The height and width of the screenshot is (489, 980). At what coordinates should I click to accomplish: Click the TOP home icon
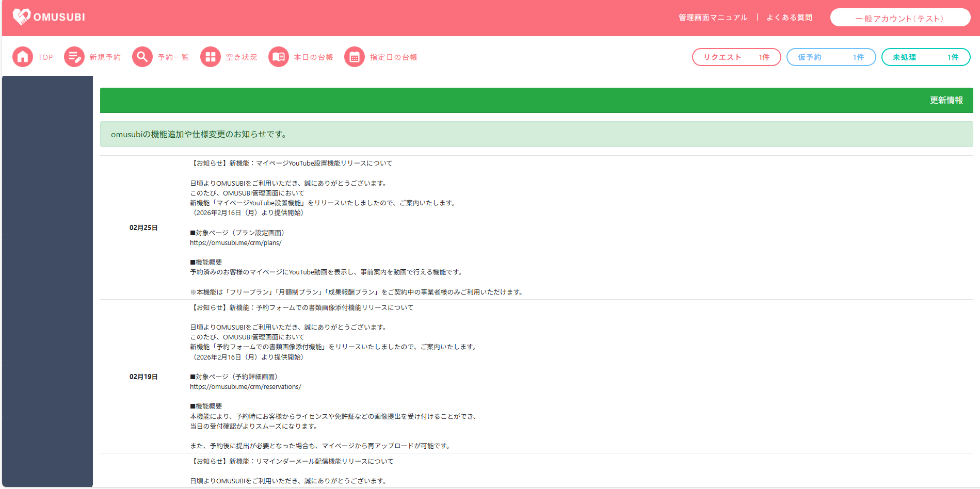[x=23, y=57]
